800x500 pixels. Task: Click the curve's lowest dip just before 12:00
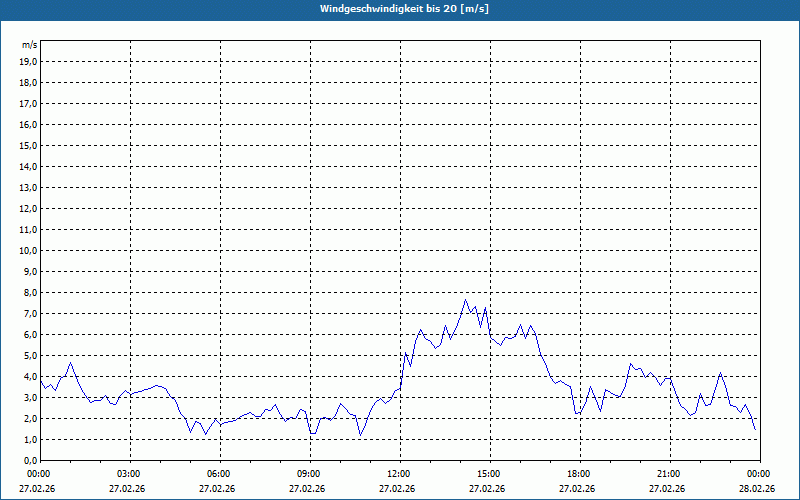point(360,436)
